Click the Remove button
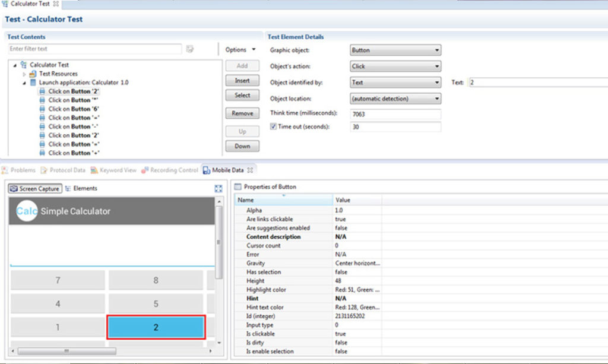Screen dimensions: 608x364 point(242,113)
